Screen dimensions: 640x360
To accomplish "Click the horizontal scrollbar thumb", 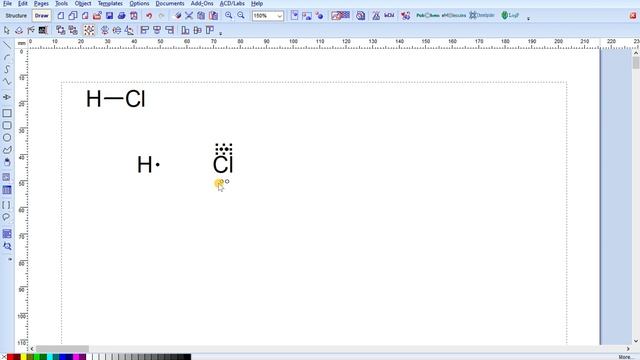I will pos(62,349).
